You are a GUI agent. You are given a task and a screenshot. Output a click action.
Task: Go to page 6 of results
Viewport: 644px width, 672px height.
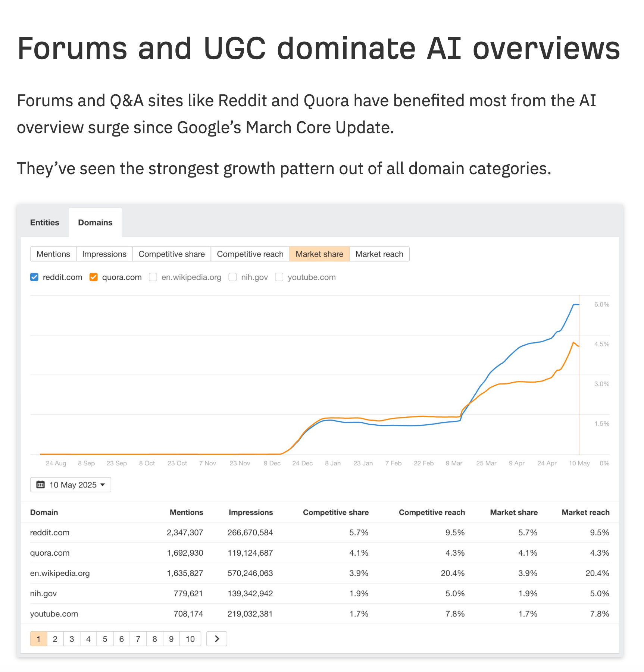click(x=122, y=639)
